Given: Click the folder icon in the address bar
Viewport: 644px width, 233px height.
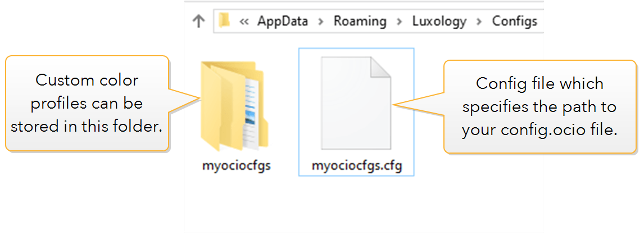Looking at the screenshot, I should pyautogui.click(x=224, y=20).
